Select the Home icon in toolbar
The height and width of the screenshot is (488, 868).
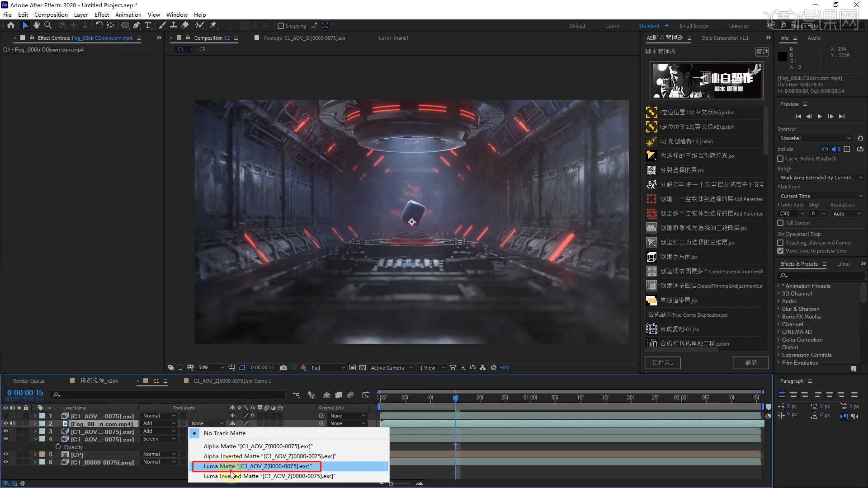coord(11,25)
